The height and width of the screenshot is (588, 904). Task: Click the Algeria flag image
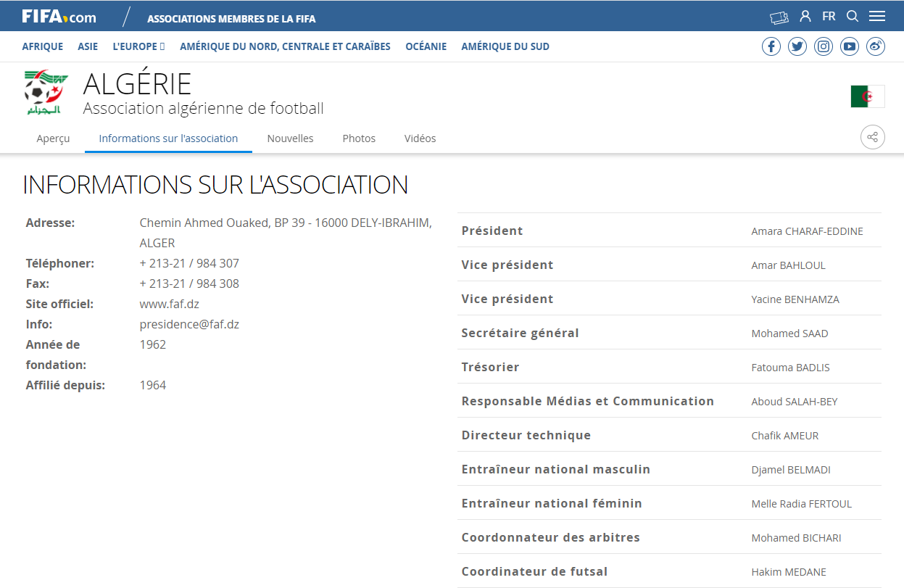(868, 96)
